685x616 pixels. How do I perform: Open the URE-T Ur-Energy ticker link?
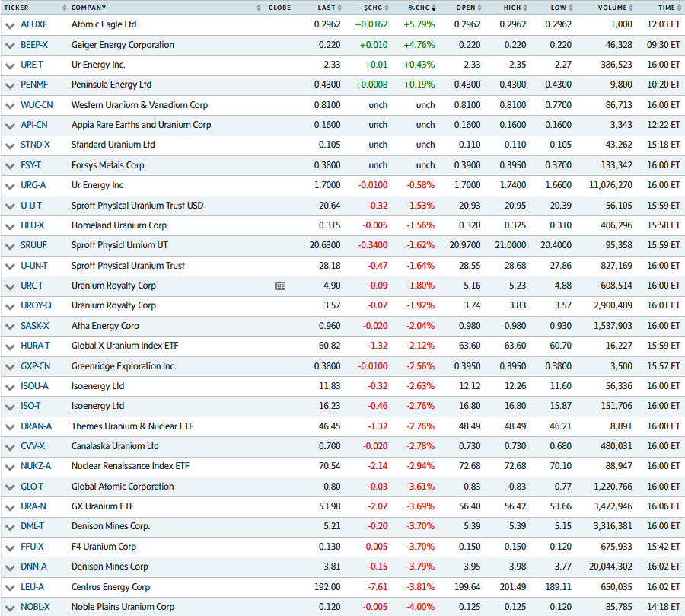[33, 65]
